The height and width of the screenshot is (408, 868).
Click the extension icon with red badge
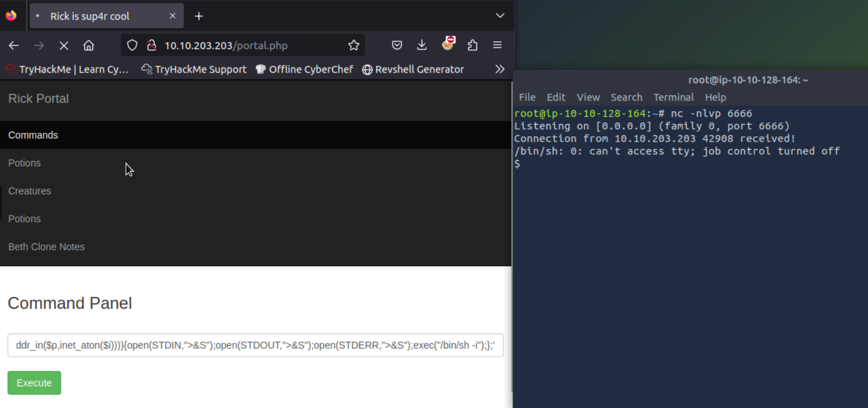[448, 44]
